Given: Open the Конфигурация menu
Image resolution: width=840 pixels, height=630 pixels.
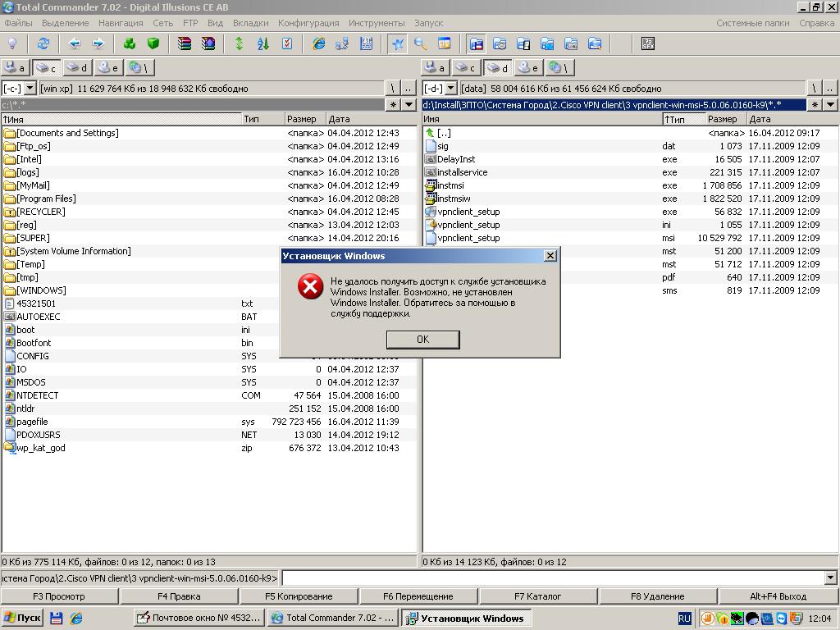Looking at the screenshot, I should [308, 23].
